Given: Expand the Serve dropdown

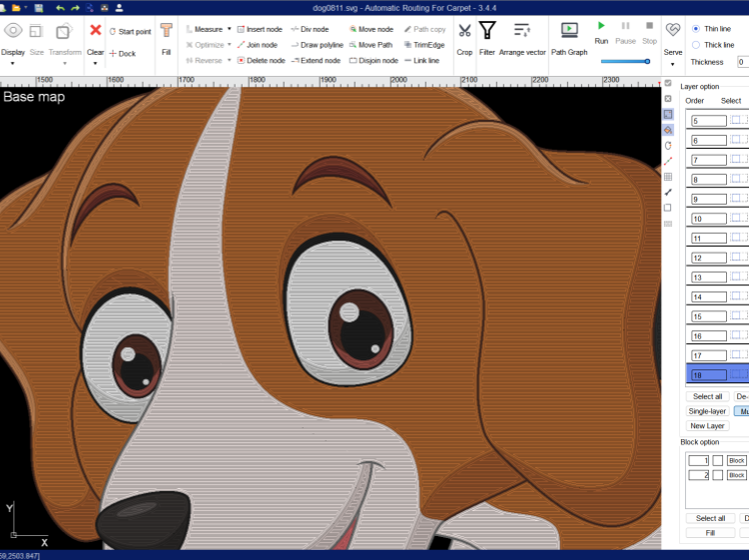Looking at the screenshot, I should coord(673,63).
